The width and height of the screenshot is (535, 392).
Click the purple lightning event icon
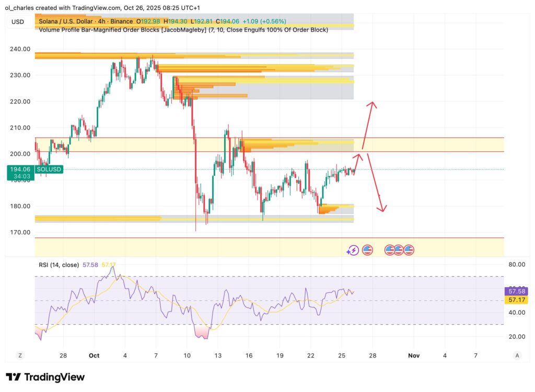tap(353, 251)
